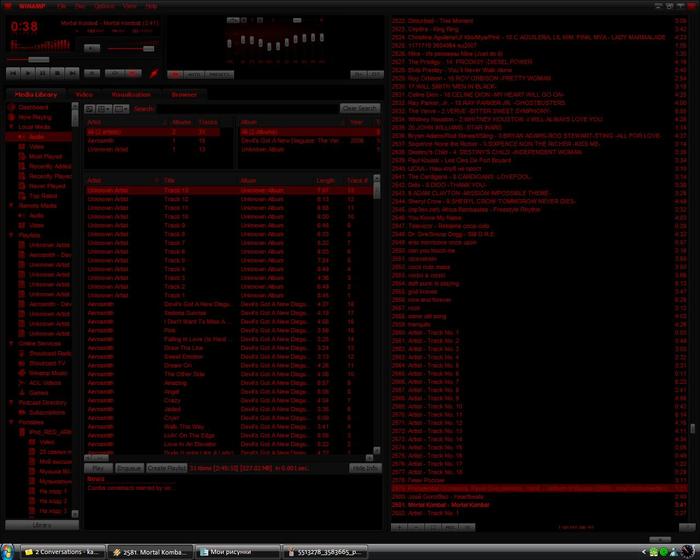Click the Recently Added icon in tree
The height and width of the screenshot is (560, 700).
pos(21,166)
